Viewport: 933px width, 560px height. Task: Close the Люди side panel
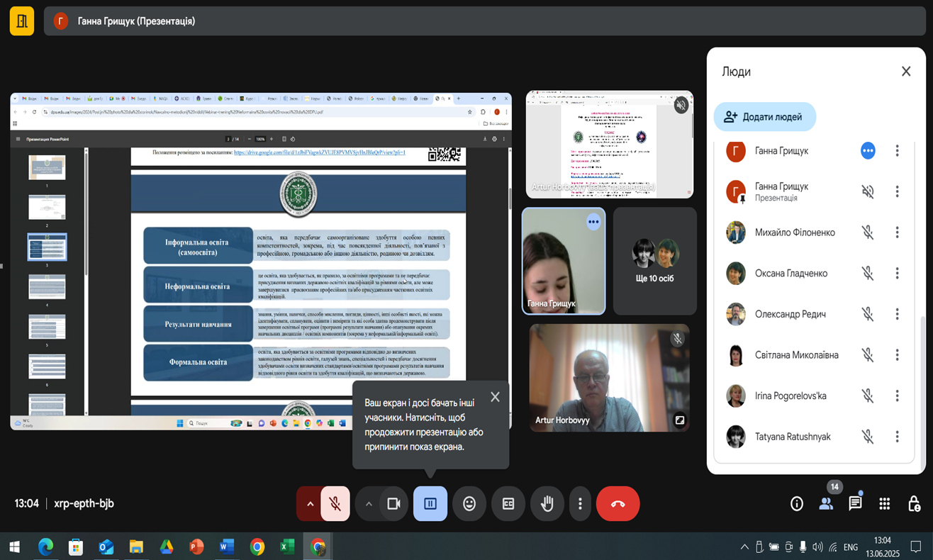[x=905, y=72]
